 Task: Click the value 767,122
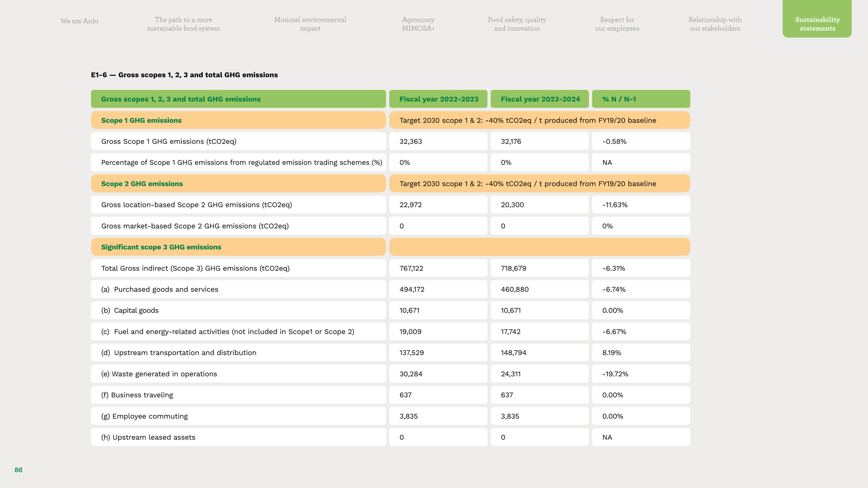click(411, 269)
